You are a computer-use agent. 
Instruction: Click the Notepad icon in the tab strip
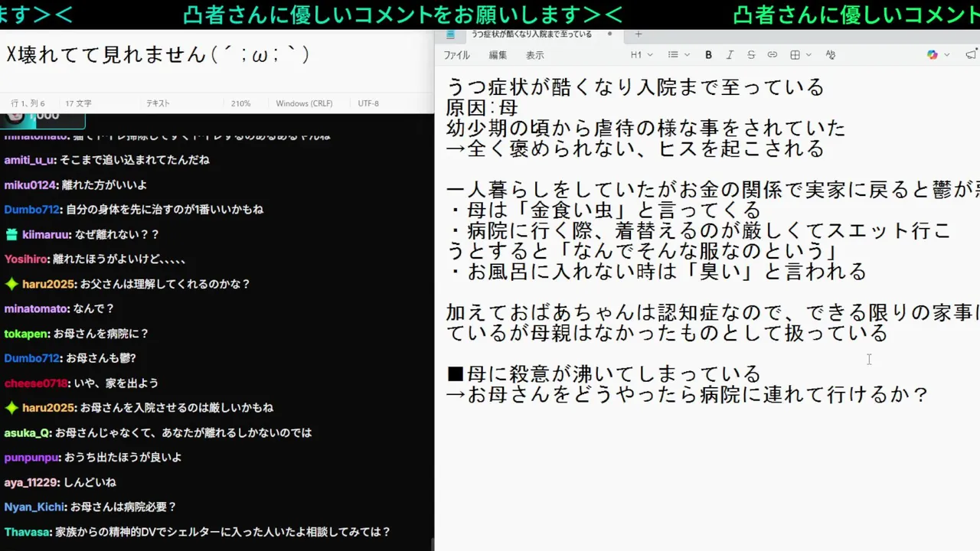point(451,34)
